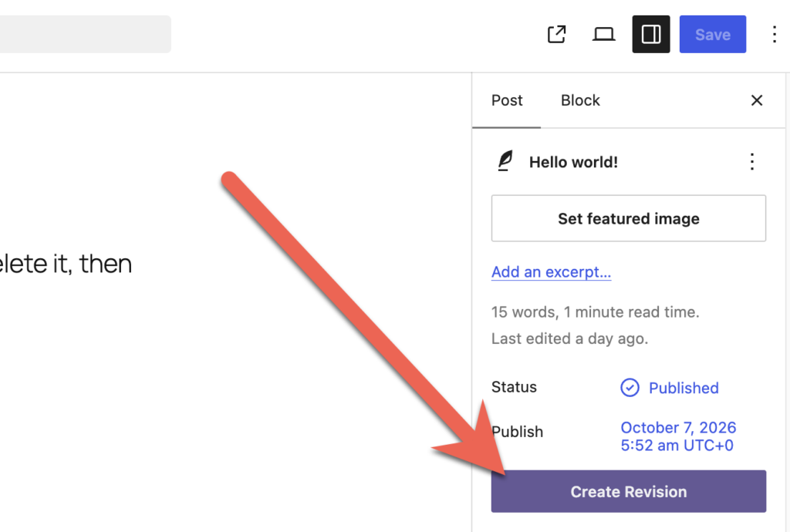
Task: Close the settings sidebar
Action: tap(756, 100)
